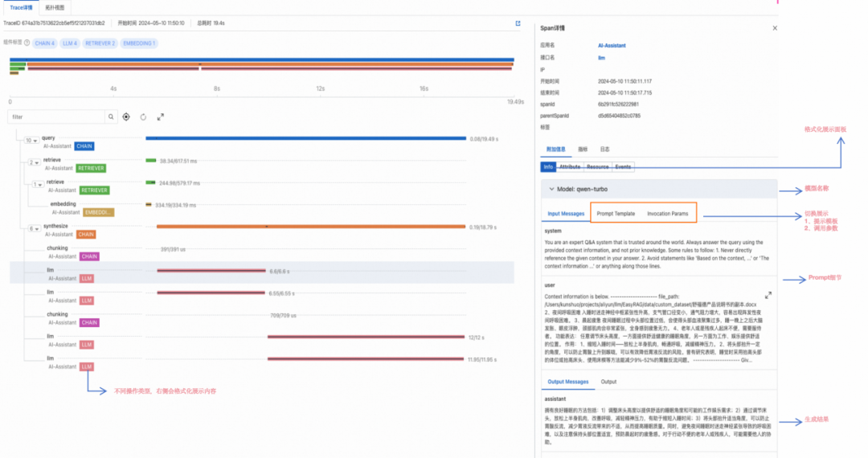Click into the filter text field

pos(56,117)
